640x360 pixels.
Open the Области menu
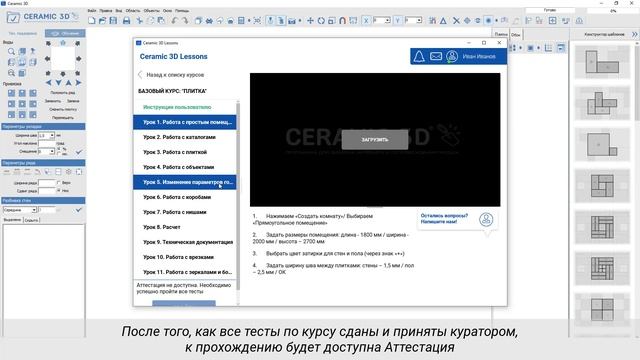[133, 11]
